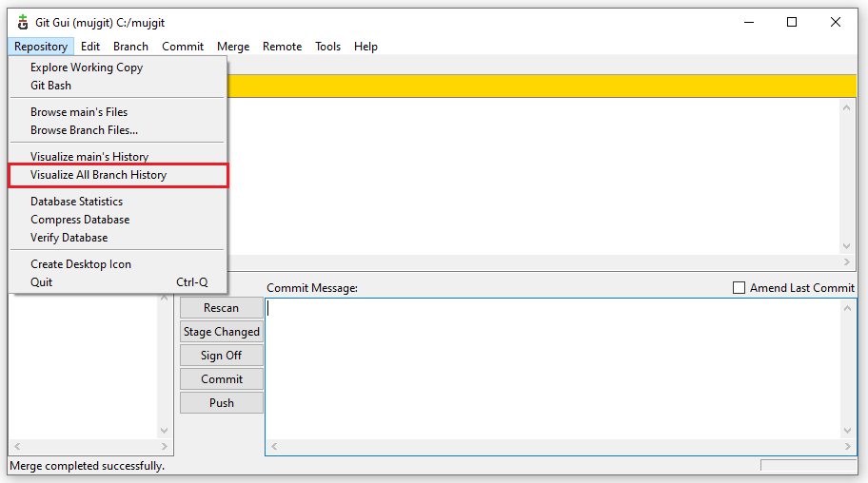Enable Amend Last Commit checkbox
The height and width of the screenshot is (483, 868).
[739, 288]
